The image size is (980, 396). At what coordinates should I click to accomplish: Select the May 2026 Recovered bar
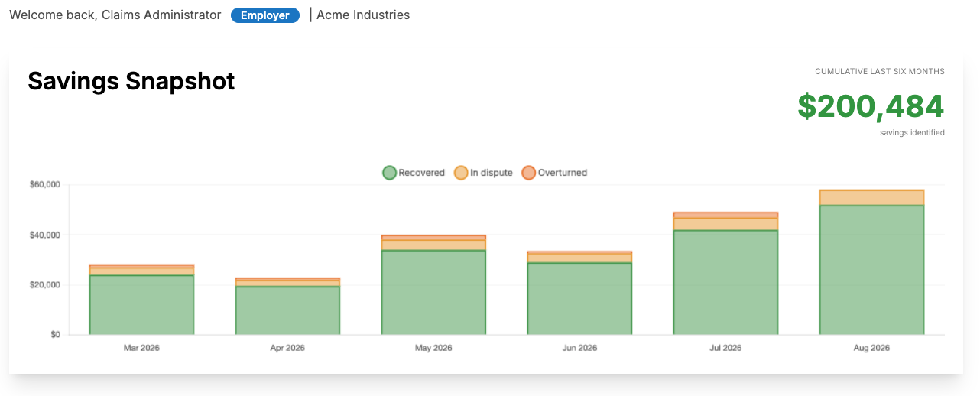433,293
